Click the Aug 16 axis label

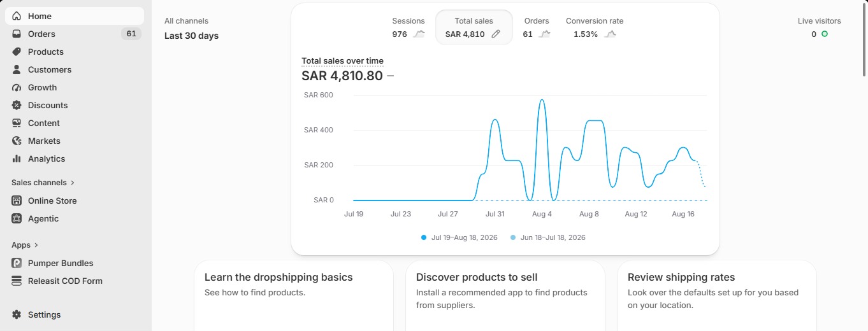click(x=683, y=214)
